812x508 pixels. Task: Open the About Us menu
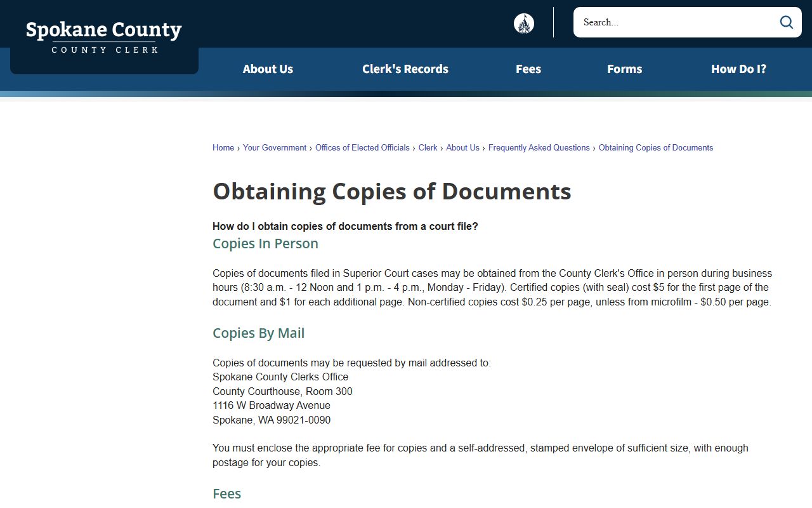click(268, 69)
